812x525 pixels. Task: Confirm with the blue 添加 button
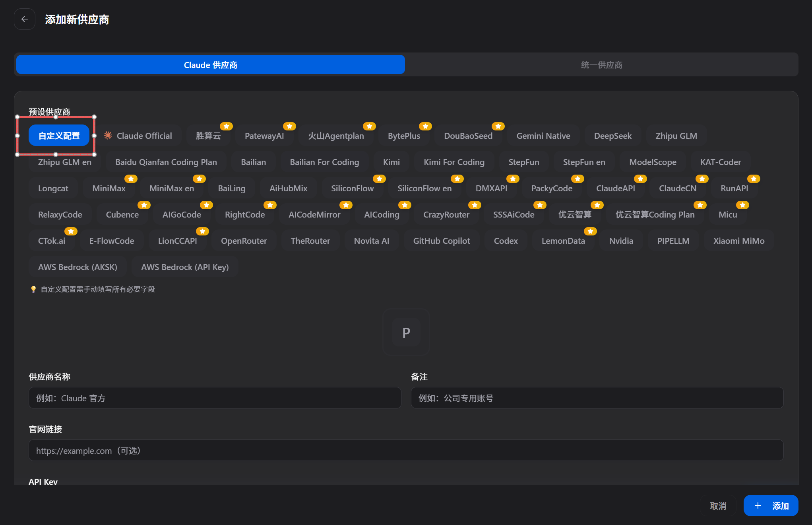(771, 506)
